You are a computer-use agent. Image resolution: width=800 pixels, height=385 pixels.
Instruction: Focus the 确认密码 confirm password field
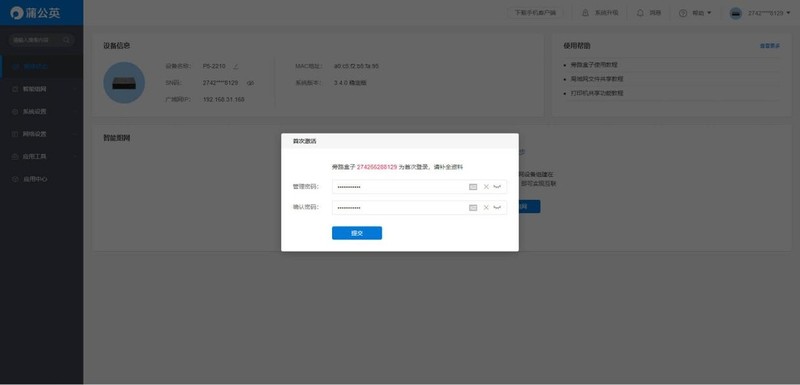pos(419,208)
